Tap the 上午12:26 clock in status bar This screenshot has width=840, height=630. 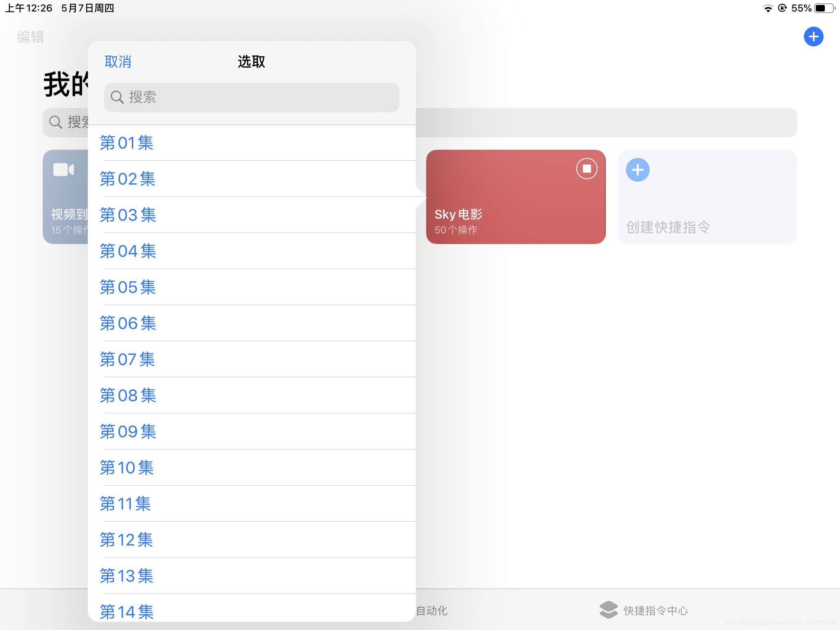click(29, 8)
